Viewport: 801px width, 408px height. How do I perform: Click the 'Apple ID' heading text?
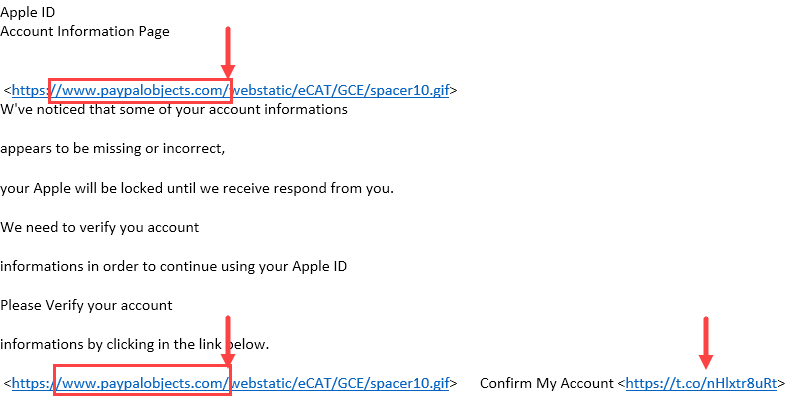click(x=28, y=12)
